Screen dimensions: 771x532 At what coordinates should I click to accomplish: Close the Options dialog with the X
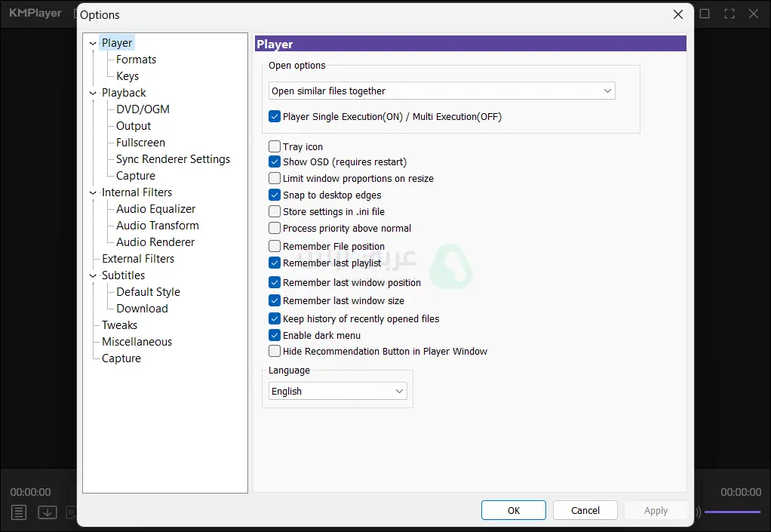[x=678, y=14]
